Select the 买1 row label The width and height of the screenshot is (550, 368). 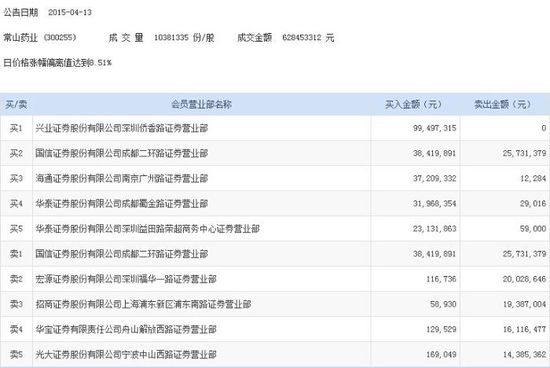coord(16,128)
